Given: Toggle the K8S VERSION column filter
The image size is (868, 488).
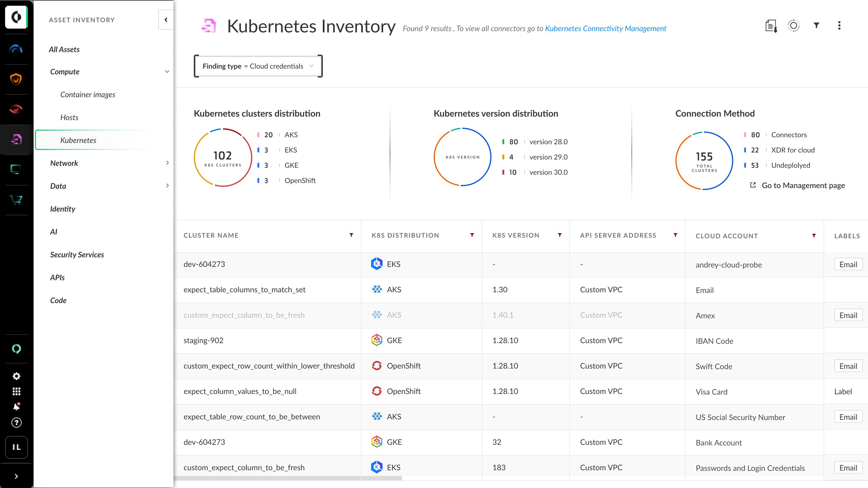Looking at the screenshot, I should click(559, 235).
